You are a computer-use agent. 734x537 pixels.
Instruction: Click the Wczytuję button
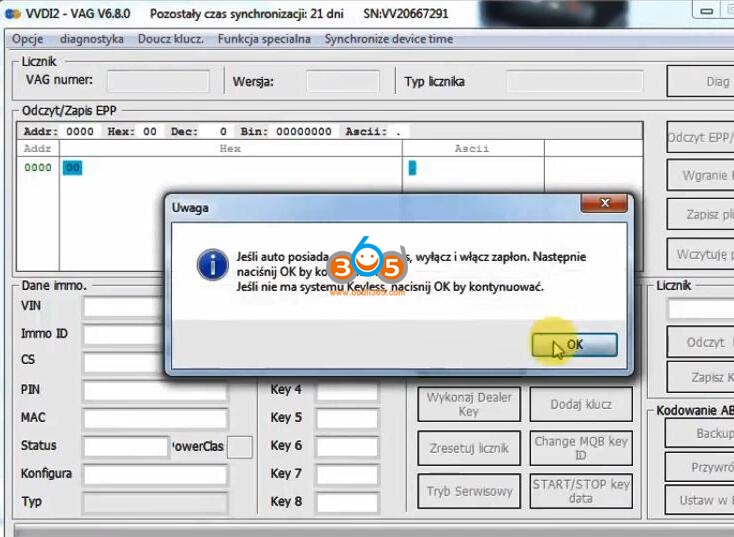click(x=700, y=254)
